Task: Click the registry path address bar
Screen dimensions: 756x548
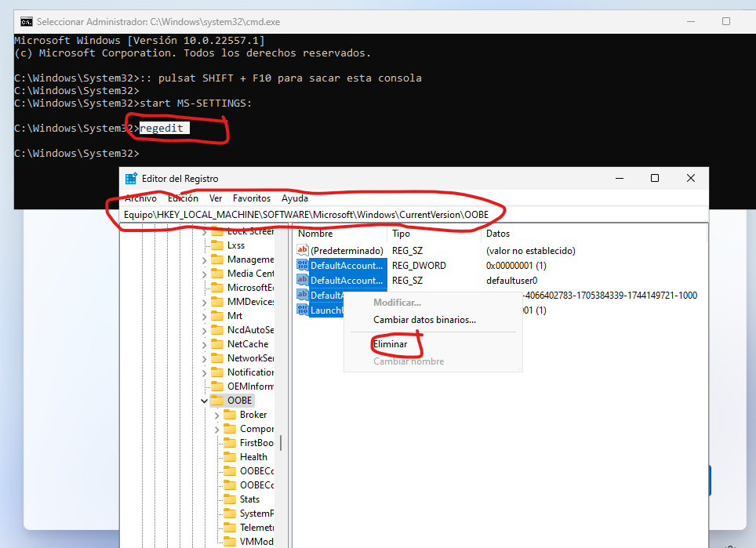Action: pyautogui.click(x=314, y=214)
